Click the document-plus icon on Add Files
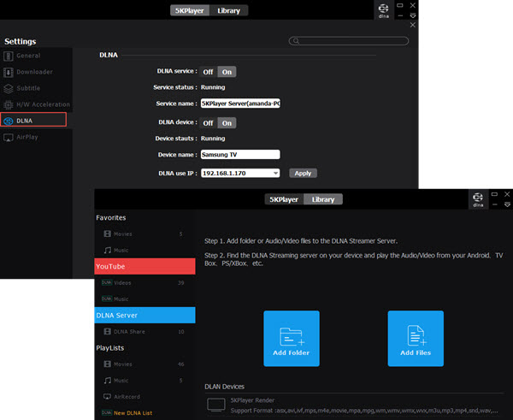The width and height of the screenshot is (513, 420). pyautogui.click(x=416, y=335)
